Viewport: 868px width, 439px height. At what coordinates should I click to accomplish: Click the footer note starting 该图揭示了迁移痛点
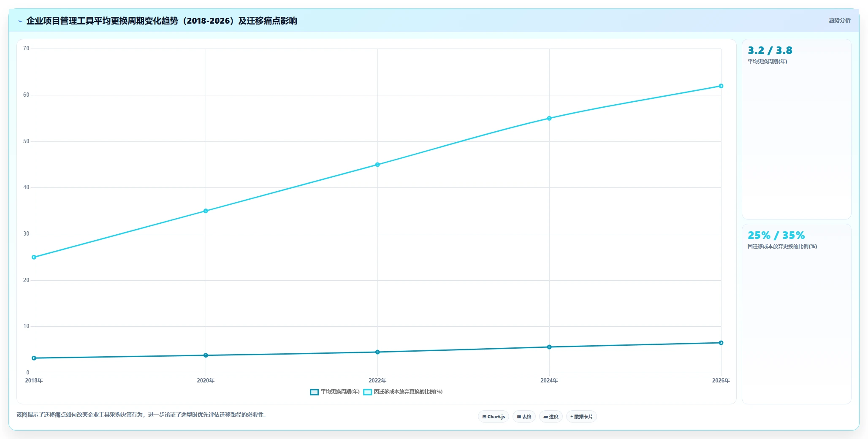pyautogui.click(x=141, y=415)
